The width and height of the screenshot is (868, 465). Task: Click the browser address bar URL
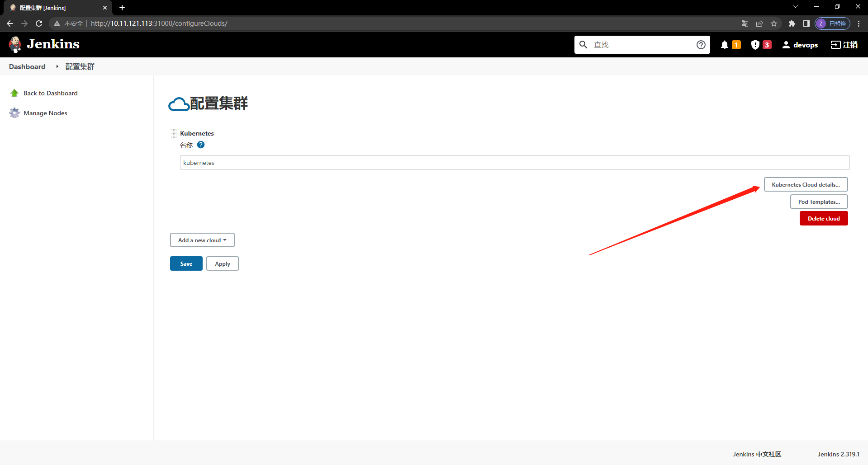(x=159, y=23)
